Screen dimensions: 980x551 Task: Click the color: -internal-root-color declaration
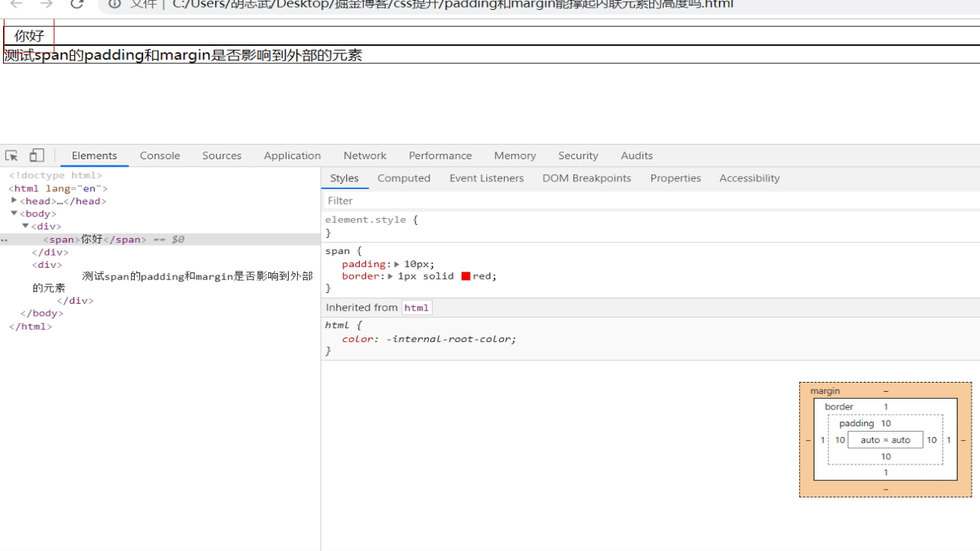click(430, 339)
